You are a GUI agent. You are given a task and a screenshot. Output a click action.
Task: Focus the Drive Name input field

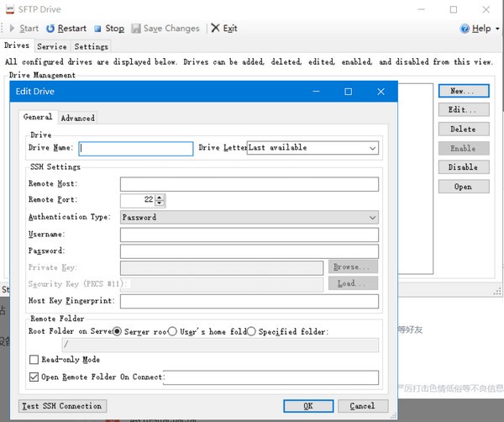coord(136,149)
